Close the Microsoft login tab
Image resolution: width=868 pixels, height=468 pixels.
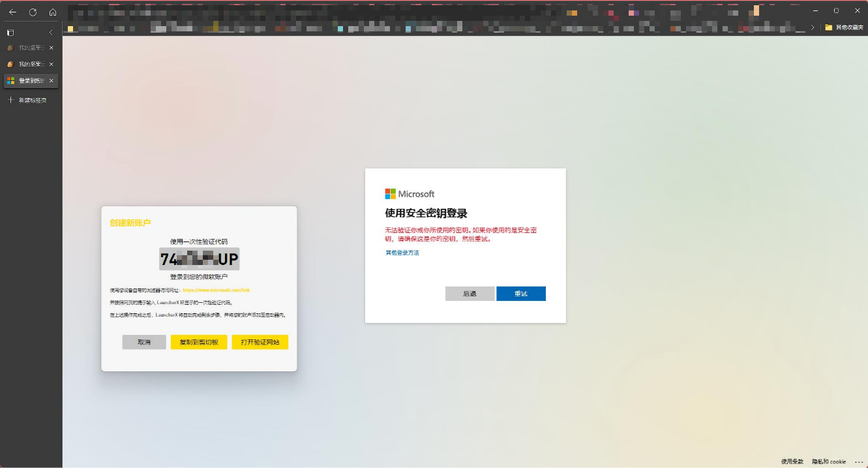[52, 80]
